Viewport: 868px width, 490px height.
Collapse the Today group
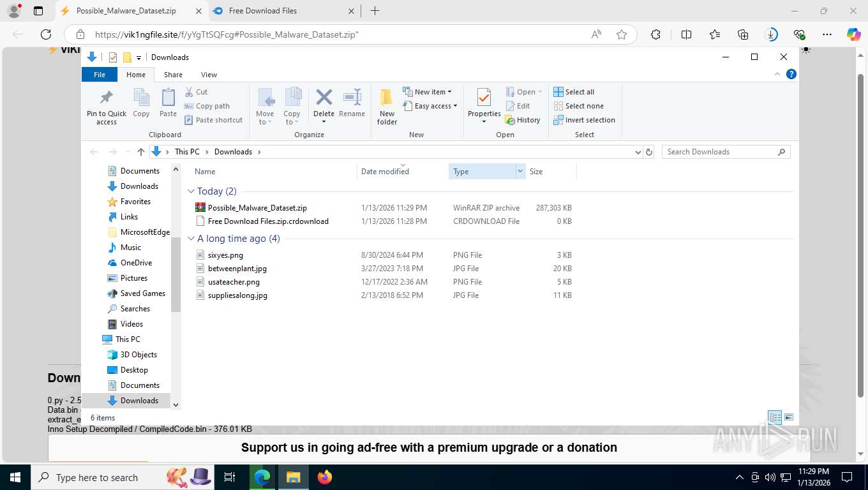click(191, 191)
